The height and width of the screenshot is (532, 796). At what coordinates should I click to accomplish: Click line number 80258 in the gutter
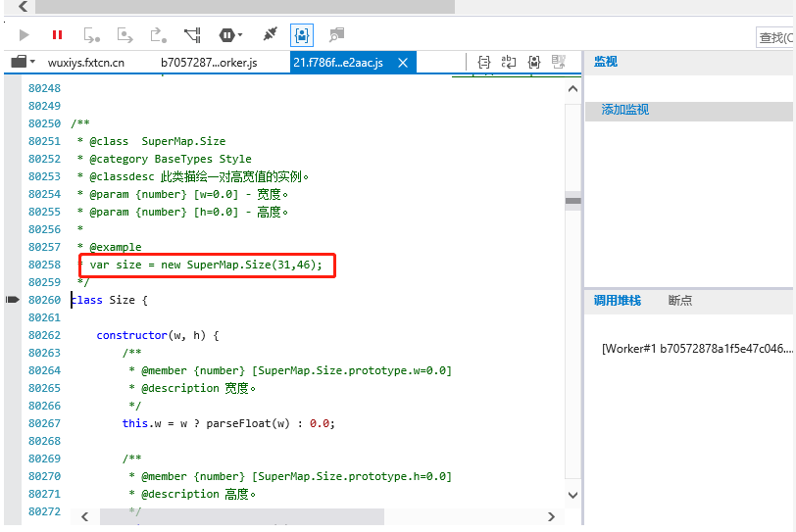(x=44, y=265)
